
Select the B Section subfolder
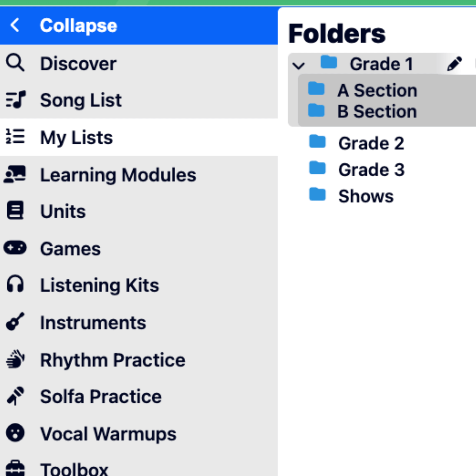(x=377, y=111)
